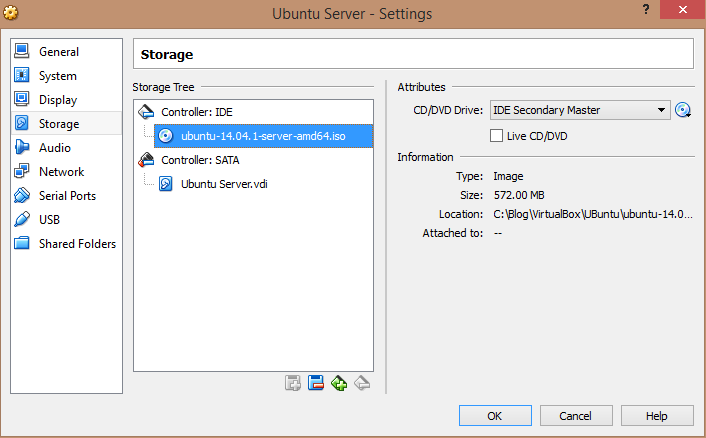The width and height of the screenshot is (706, 438).
Task: Click the IDE controller icon
Action: 146,112
